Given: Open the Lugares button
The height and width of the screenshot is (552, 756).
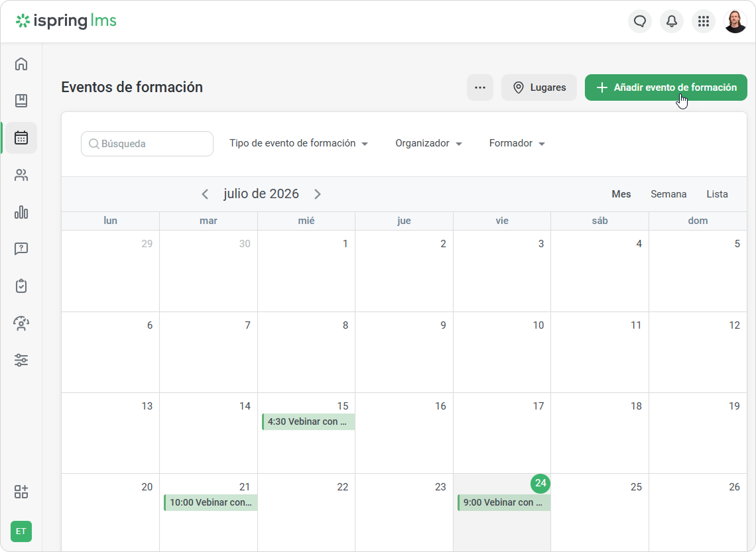Looking at the screenshot, I should pos(539,87).
